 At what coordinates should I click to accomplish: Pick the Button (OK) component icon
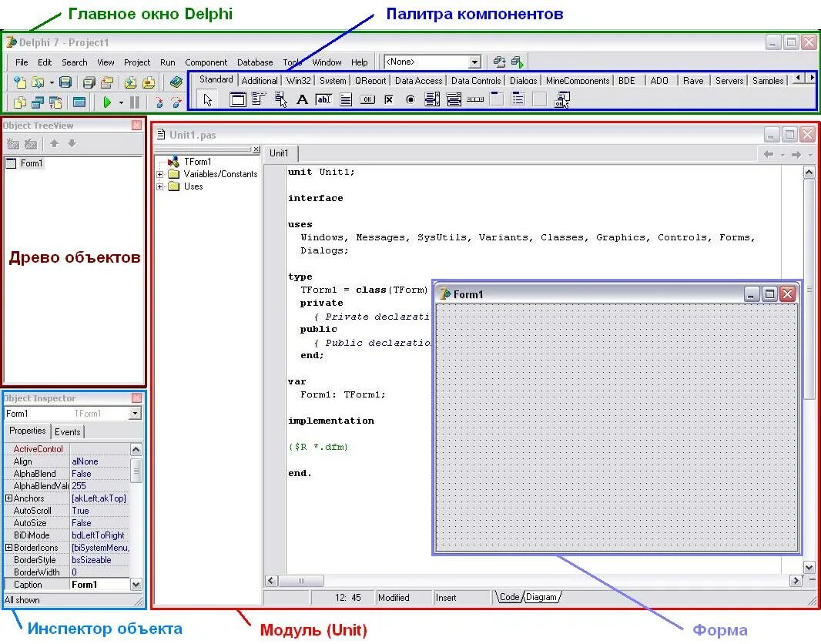pos(367,99)
